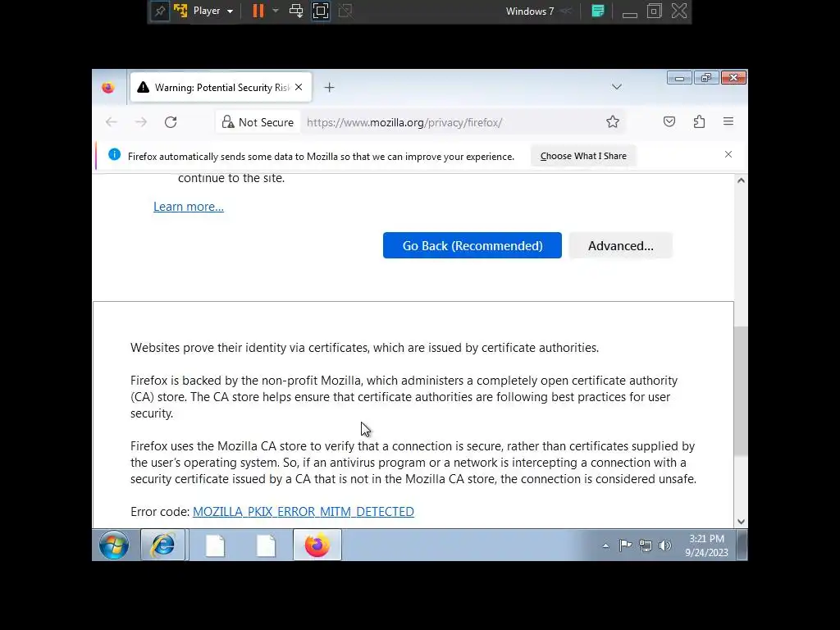
Task: Click the Send Ctrl+Alt+Del icon
Action: point(295,11)
